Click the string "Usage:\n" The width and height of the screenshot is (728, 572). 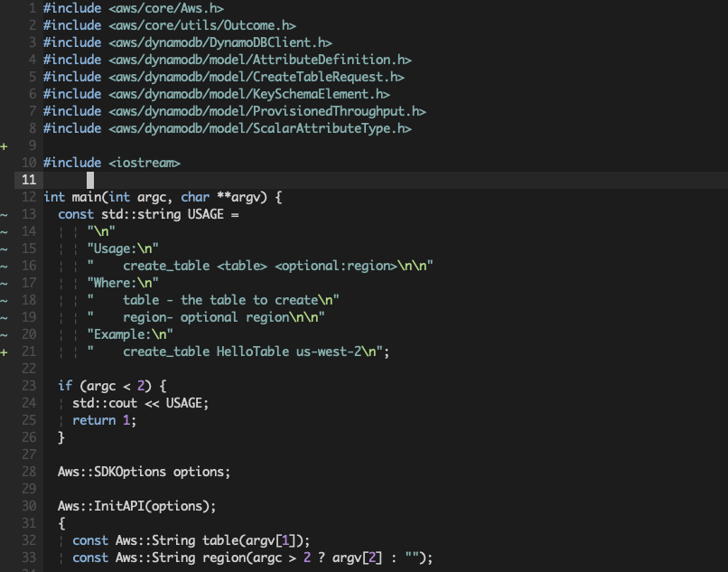pos(123,248)
